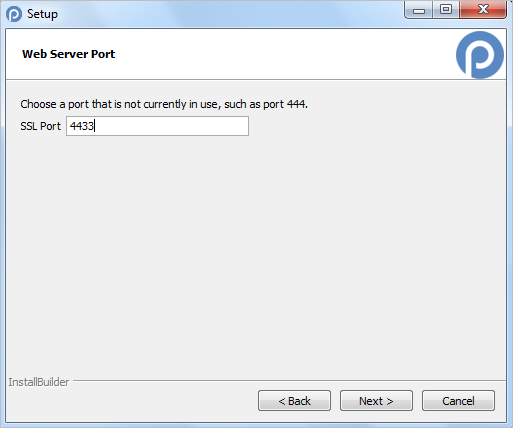Click the separator line beside InstallBuilder
This screenshot has height=428, width=513.
point(289,380)
